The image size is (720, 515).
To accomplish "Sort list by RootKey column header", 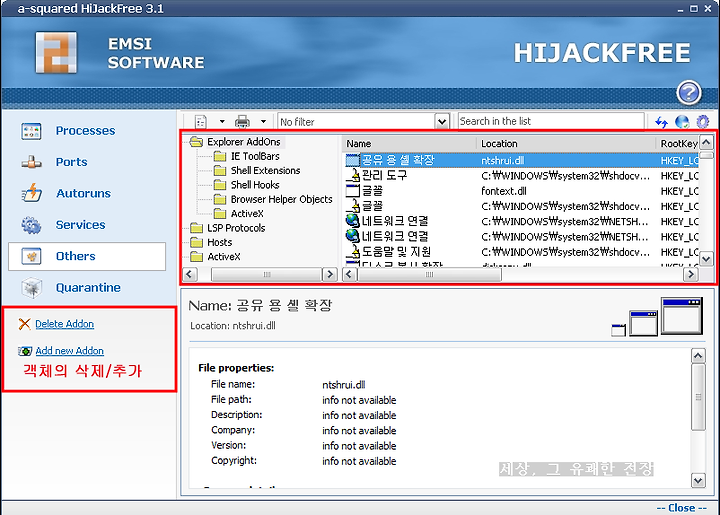I will coord(677,144).
